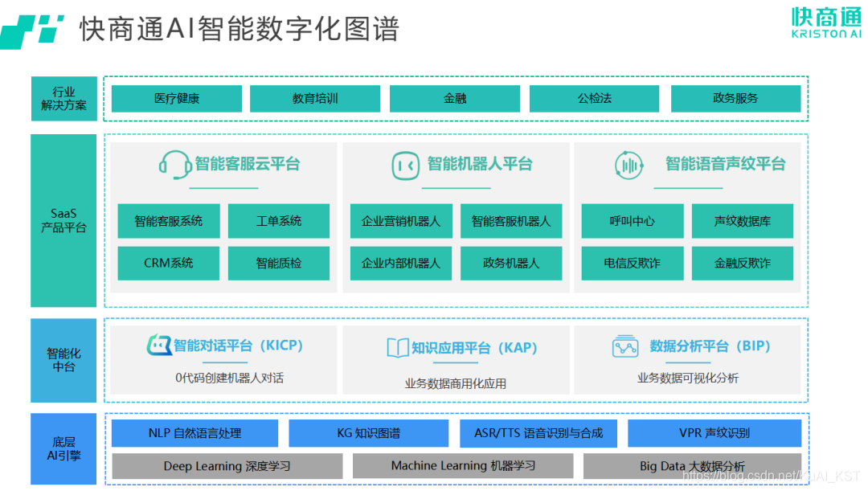Screen dimensions: 868x491
Task: Click the 知识应用平台（KAP）heading
Action: [x=475, y=348]
